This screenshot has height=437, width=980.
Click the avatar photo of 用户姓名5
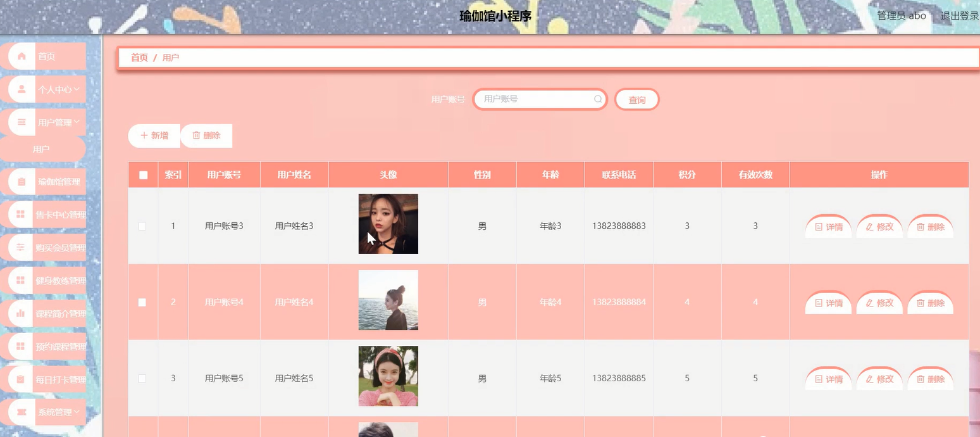(388, 376)
